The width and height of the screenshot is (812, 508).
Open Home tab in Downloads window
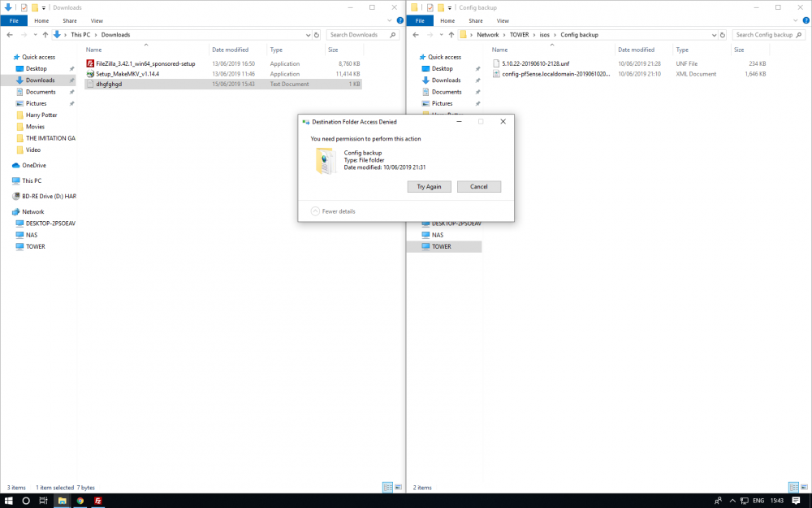tap(41, 21)
